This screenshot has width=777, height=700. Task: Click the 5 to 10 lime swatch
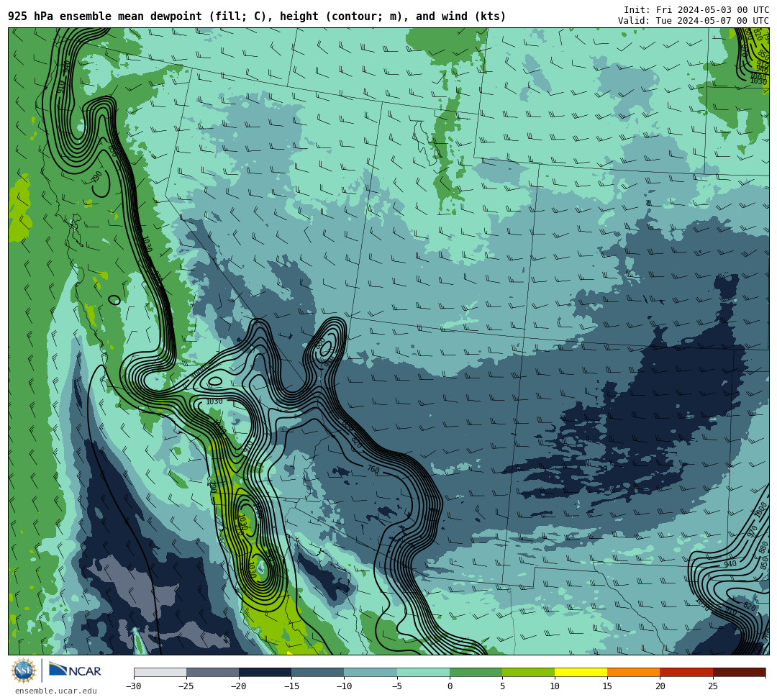(x=528, y=672)
